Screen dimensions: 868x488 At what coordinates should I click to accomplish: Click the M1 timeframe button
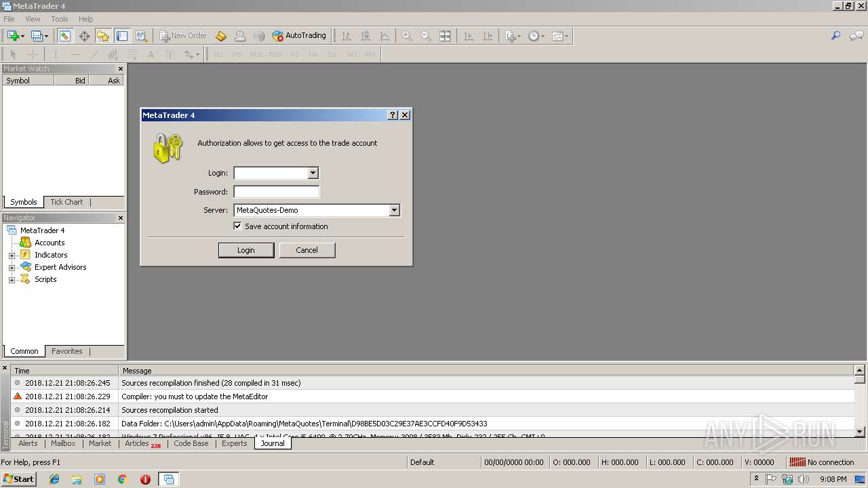pos(218,54)
